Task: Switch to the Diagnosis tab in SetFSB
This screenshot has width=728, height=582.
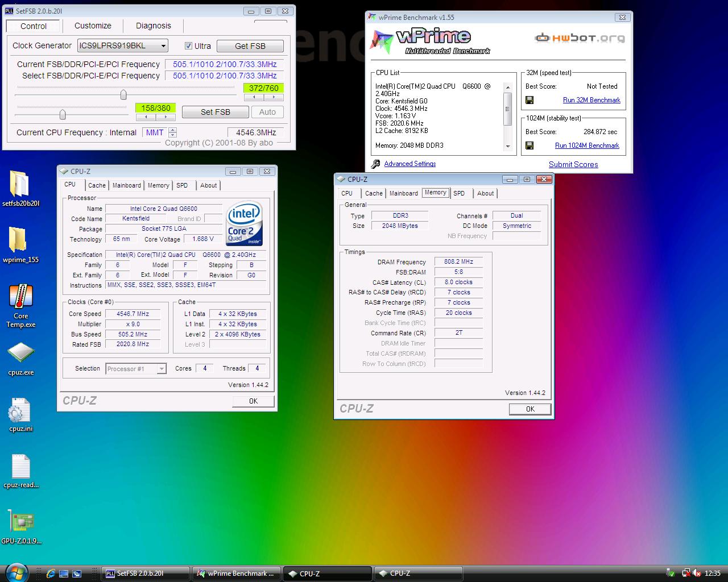Action: tap(154, 26)
